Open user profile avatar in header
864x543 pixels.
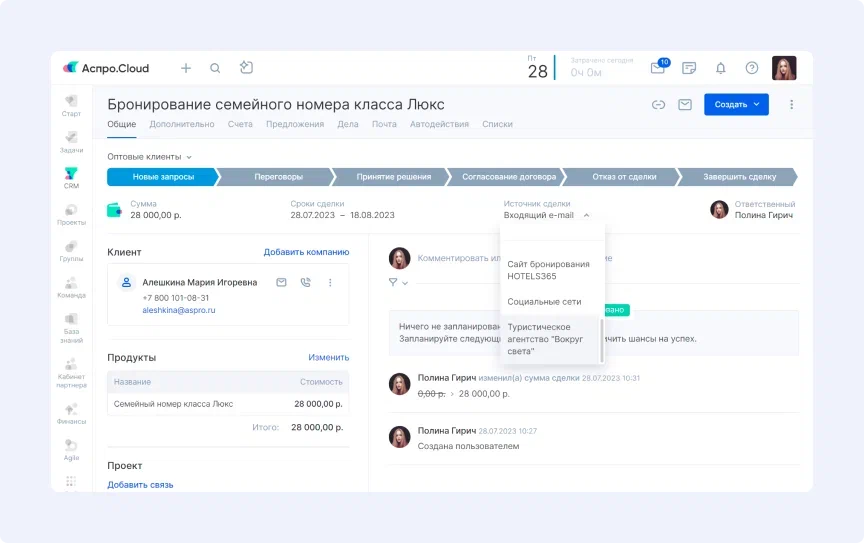click(x=784, y=68)
